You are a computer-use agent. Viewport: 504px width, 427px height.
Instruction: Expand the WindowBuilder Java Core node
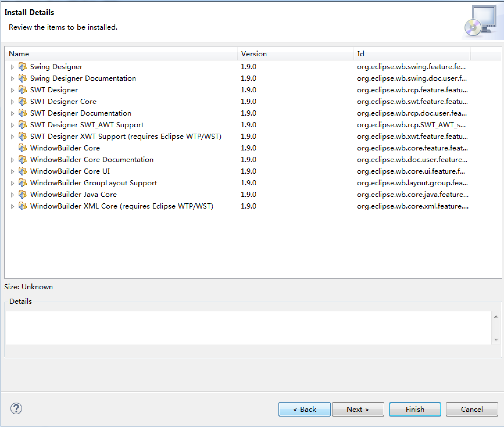12,195
